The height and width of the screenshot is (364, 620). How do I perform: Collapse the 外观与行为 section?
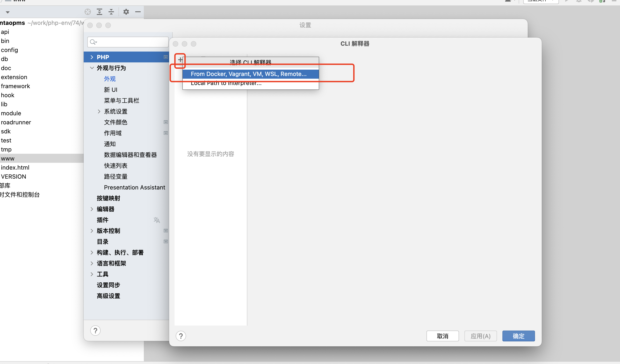coord(92,68)
